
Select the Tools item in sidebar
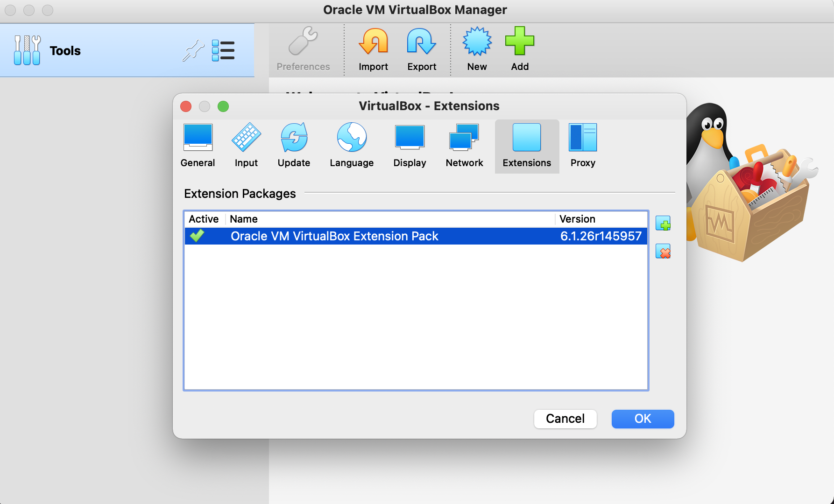click(127, 50)
